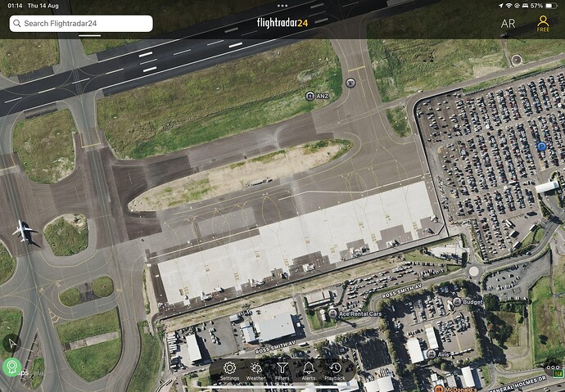Viewport: 565px width, 392px height.
Task: Select the taxiing aircraft on the map
Action: 23,231
